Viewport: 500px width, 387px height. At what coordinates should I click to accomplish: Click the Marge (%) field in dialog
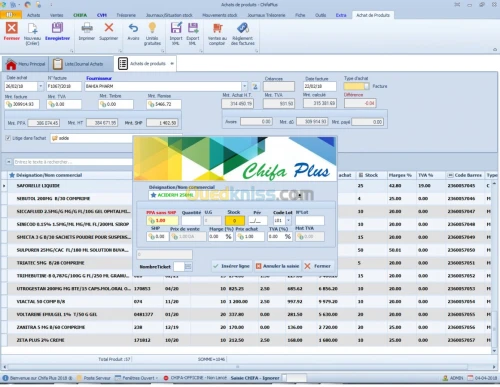pyautogui.click(x=220, y=236)
